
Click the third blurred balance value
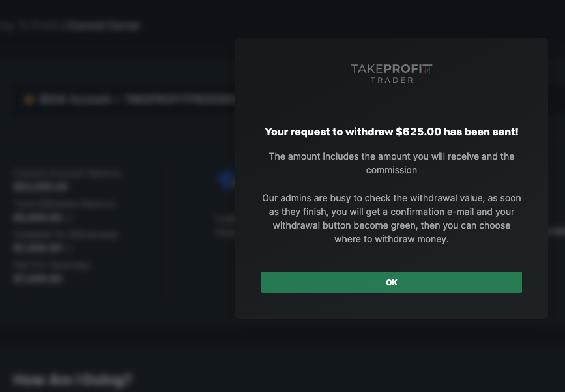pos(38,248)
